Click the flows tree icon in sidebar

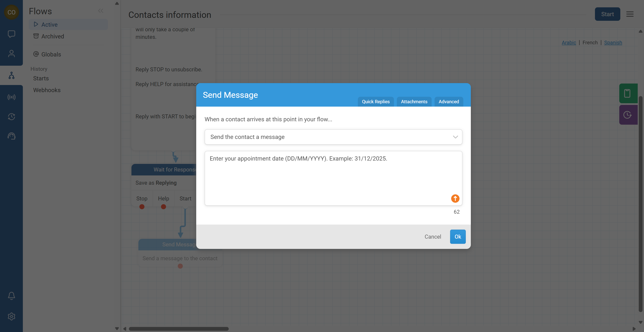[11, 75]
